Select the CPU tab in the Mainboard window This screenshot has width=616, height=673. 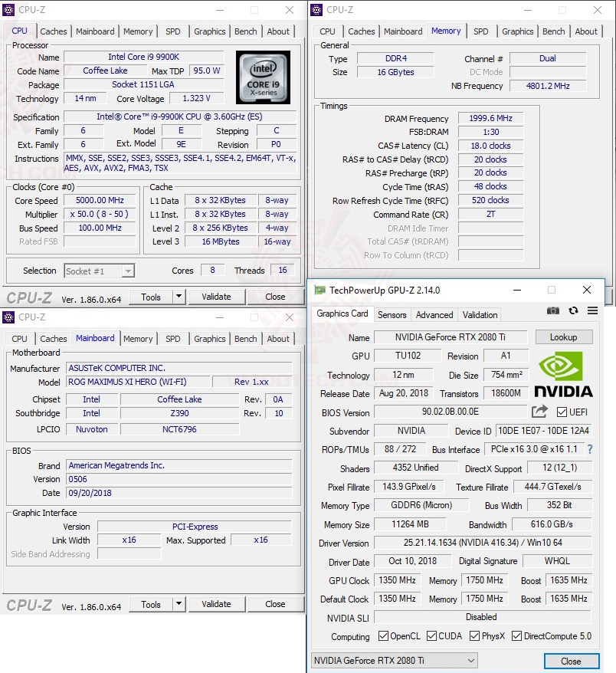[x=19, y=339]
